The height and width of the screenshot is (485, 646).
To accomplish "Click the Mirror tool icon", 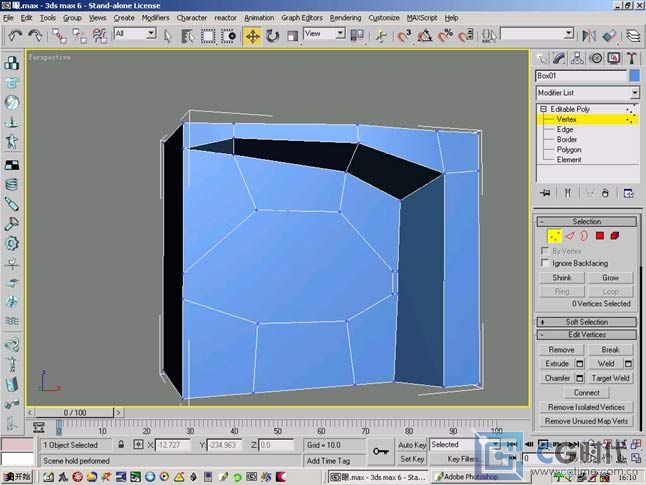I will (x=589, y=36).
